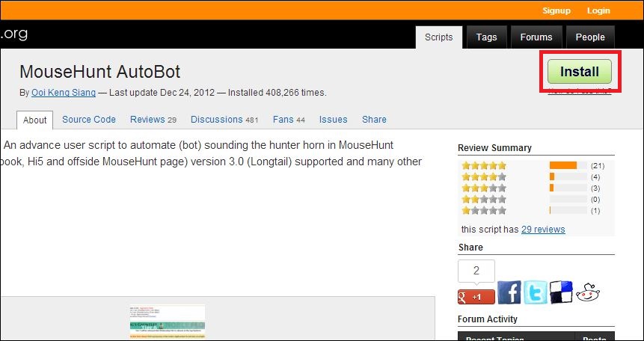Open the Forums tab
The width and height of the screenshot is (644, 341).
tap(536, 37)
